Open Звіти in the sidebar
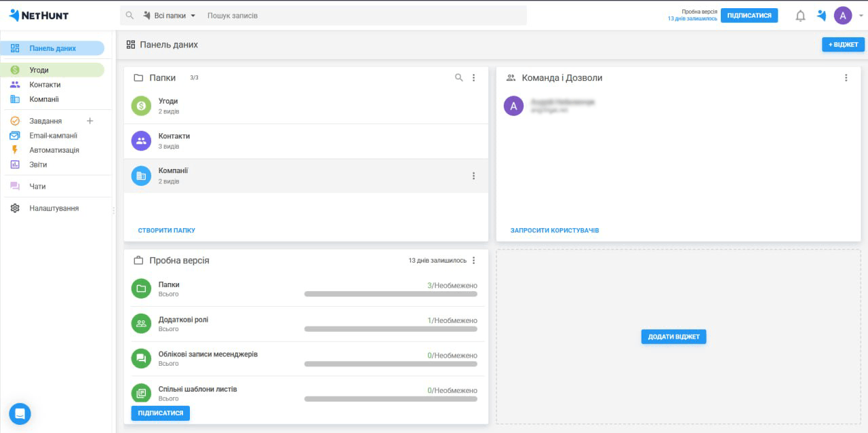This screenshot has width=868, height=433. (x=38, y=164)
